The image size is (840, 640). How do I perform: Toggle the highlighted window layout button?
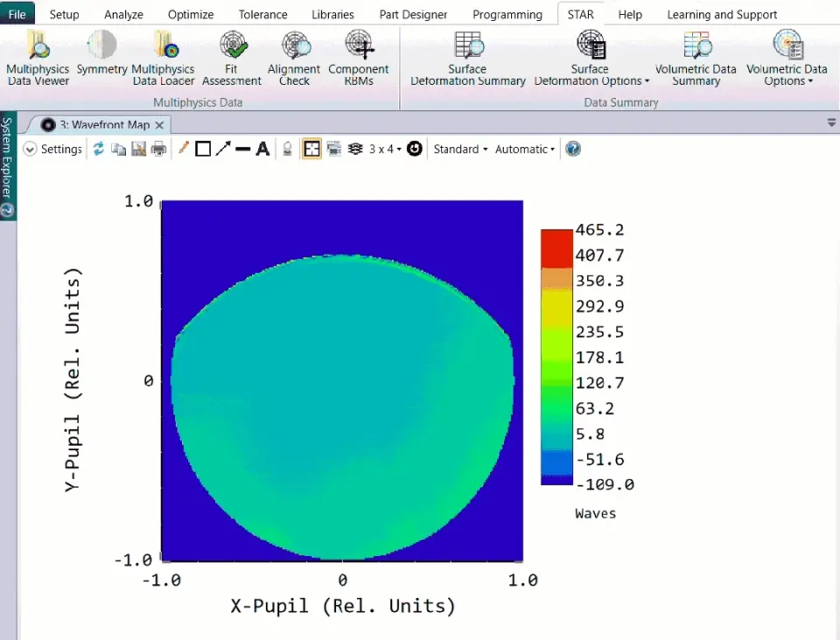coord(311,149)
